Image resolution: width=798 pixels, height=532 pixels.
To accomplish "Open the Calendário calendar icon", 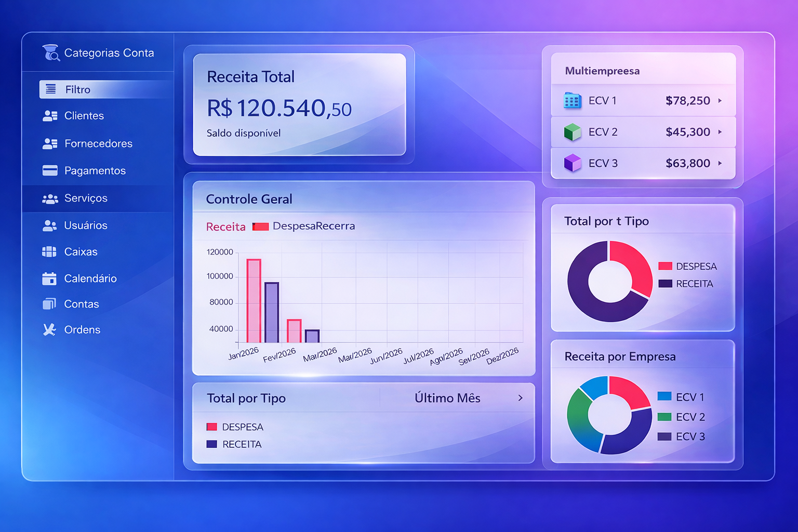I will click(48, 278).
